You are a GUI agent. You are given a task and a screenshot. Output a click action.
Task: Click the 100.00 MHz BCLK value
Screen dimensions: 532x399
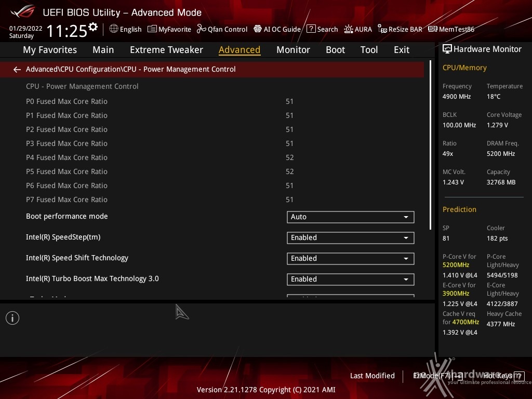459,125
